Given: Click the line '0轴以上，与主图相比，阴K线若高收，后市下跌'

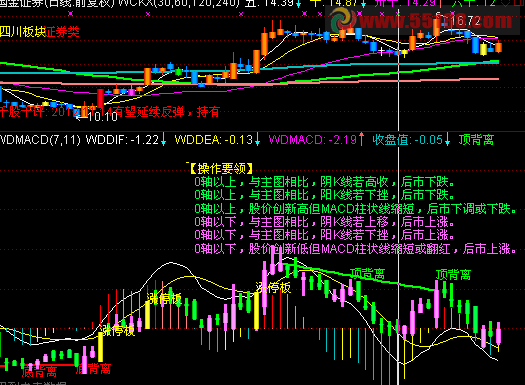Looking at the screenshot, I should 324,182.
